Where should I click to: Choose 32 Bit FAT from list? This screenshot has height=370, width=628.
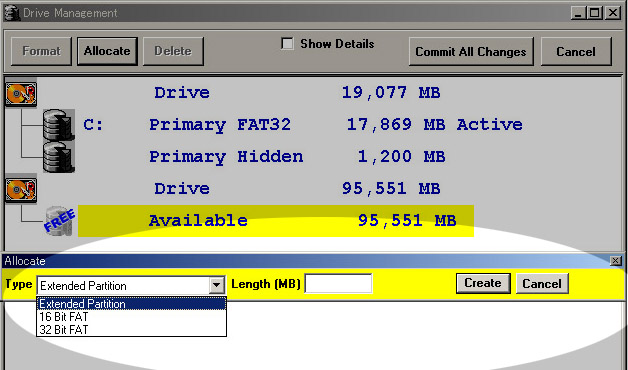[131, 330]
